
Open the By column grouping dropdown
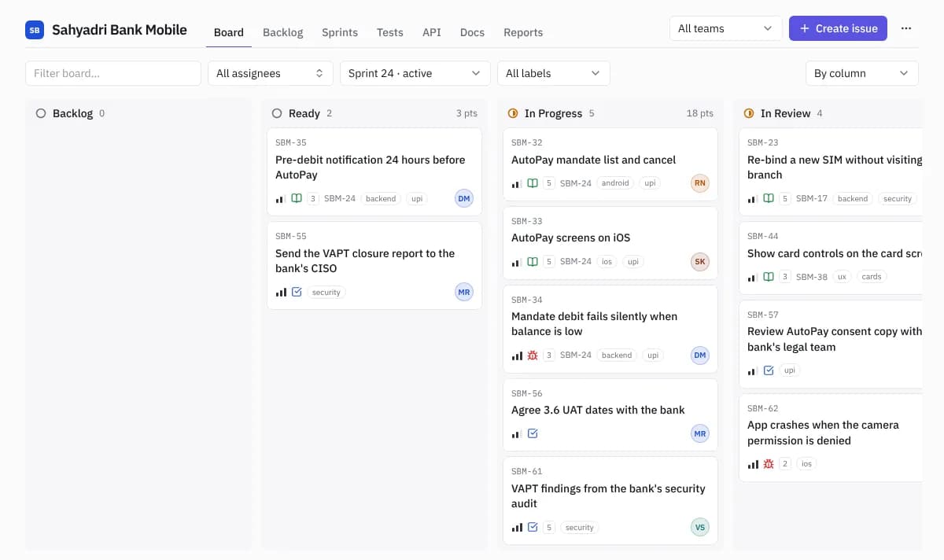click(x=862, y=73)
